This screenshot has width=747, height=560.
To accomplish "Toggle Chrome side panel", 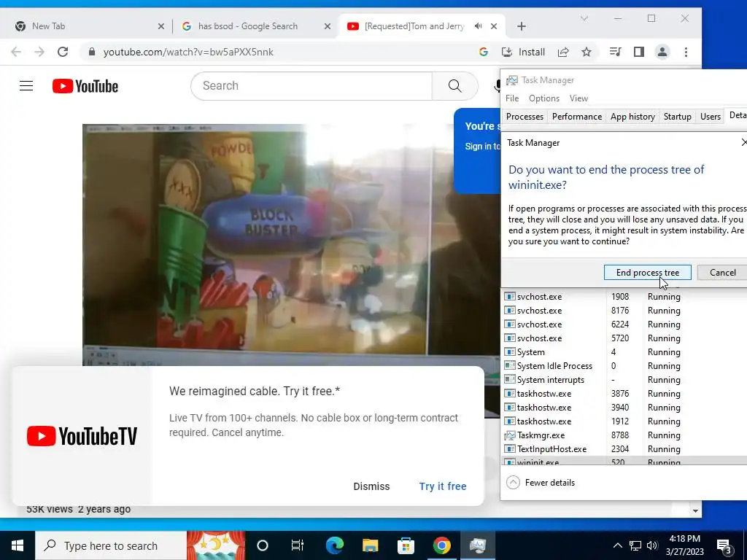I will click(639, 52).
